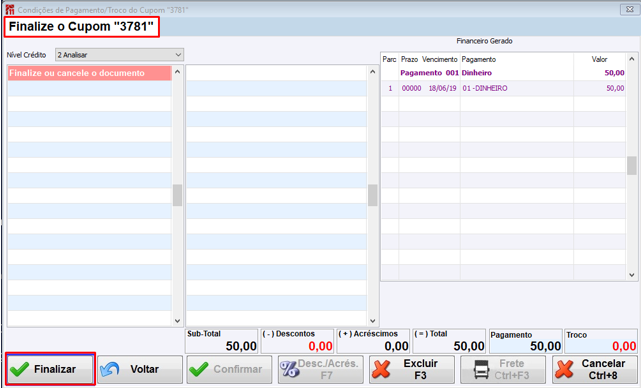
Task: Click the Vencimento column header
Action: click(439, 59)
